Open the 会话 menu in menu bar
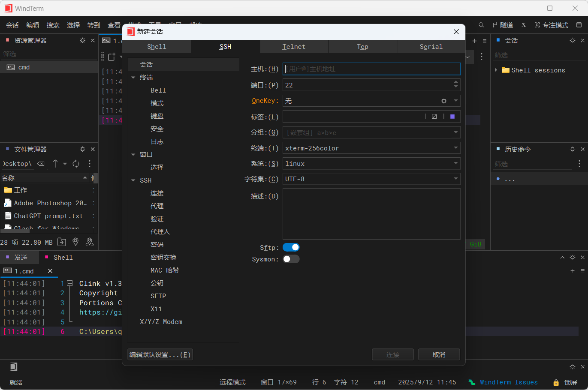The width and height of the screenshot is (588, 390). click(12, 25)
